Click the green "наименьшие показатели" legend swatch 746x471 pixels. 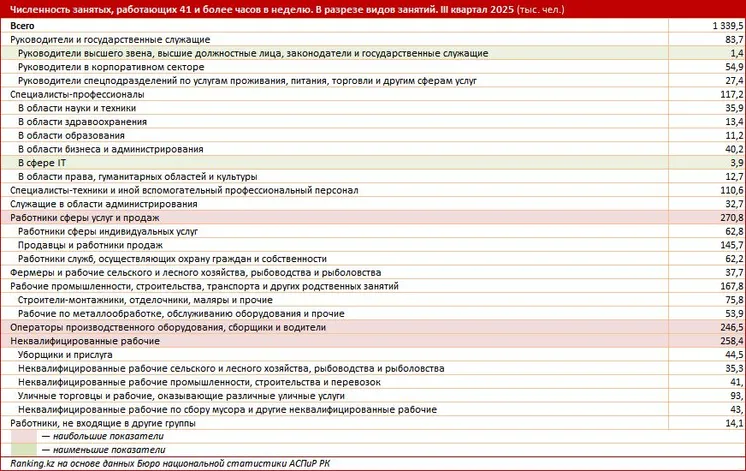click(x=25, y=450)
